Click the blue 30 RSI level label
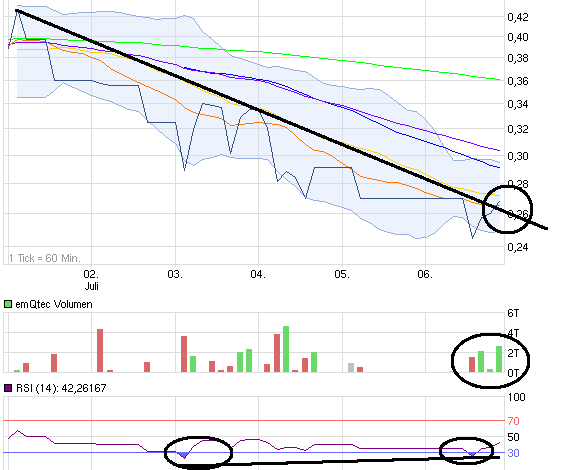The height and width of the screenshot is (470, 561). click(513, 453)
